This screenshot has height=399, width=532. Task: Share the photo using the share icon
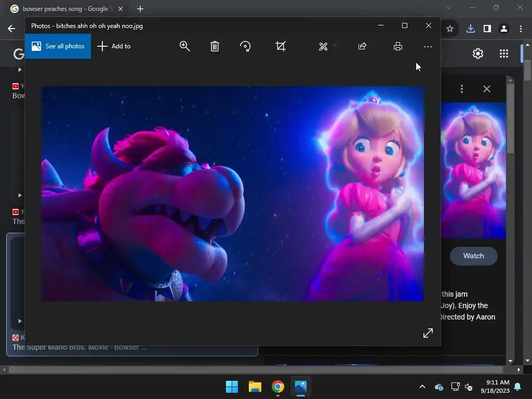pyautogui.click(x=362, y=46)
